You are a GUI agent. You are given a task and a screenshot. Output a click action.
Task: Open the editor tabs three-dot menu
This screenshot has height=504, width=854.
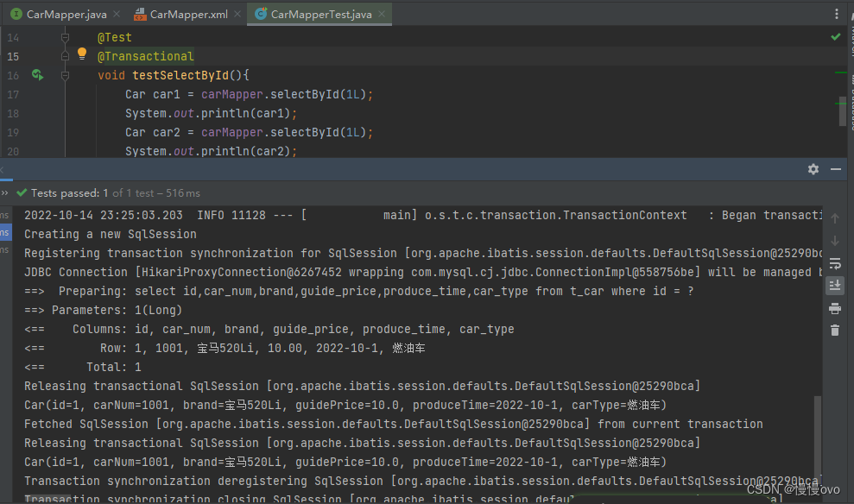(837, 14)
